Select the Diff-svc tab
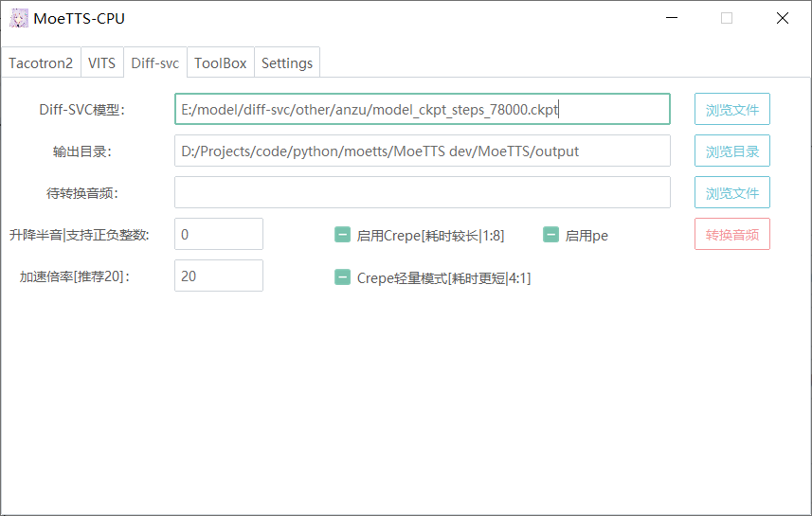The image size is (812, 516). click(x=155, y=62)
